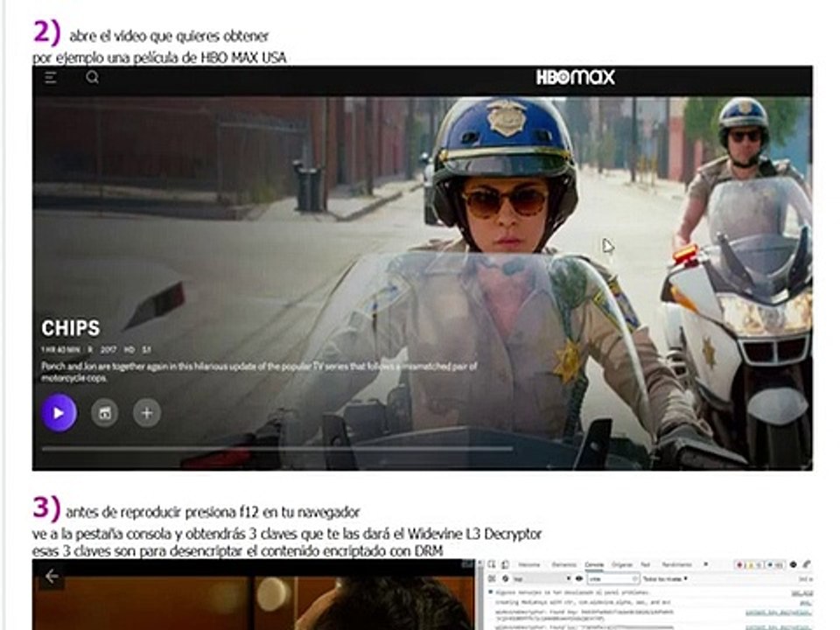
Task: Play the CHIPS movie with purple play button
Action: tap(59, 413)
